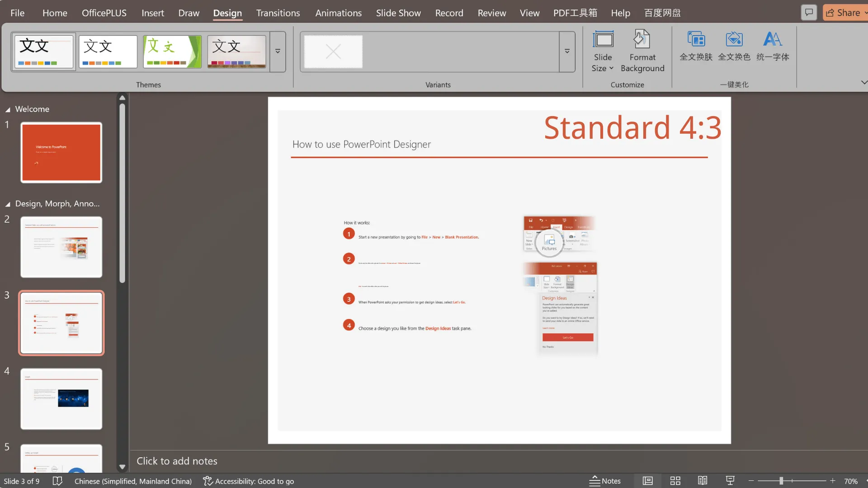This screenshot has height=488, width=868.
Task: Select slide 3 thumbnail
Action: click(61, 323)
